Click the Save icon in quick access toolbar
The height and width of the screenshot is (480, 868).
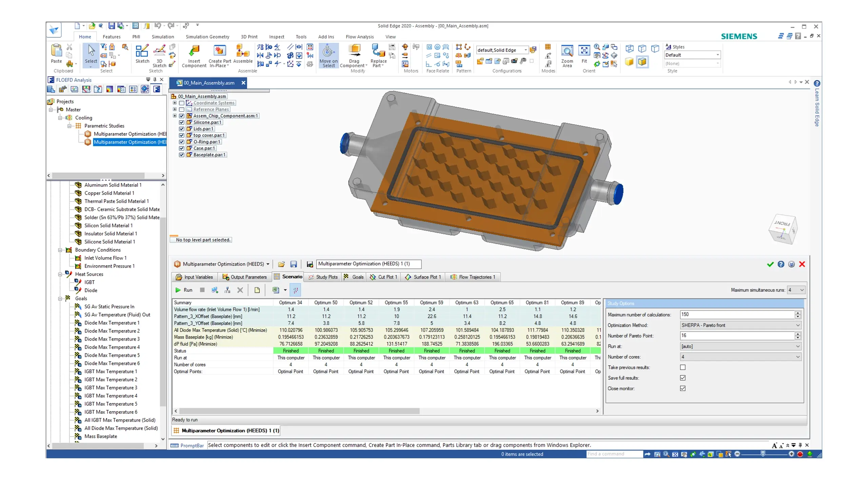click(x=111, y=26)
